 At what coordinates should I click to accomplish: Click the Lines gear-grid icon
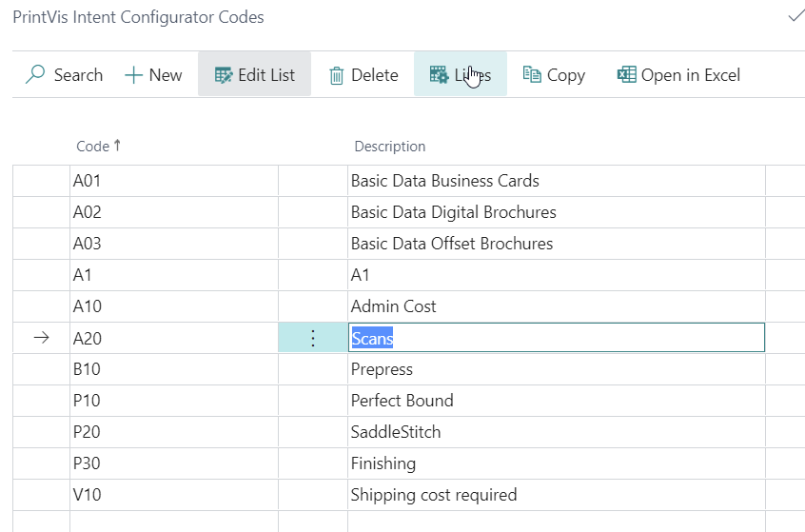pos(439,75)
